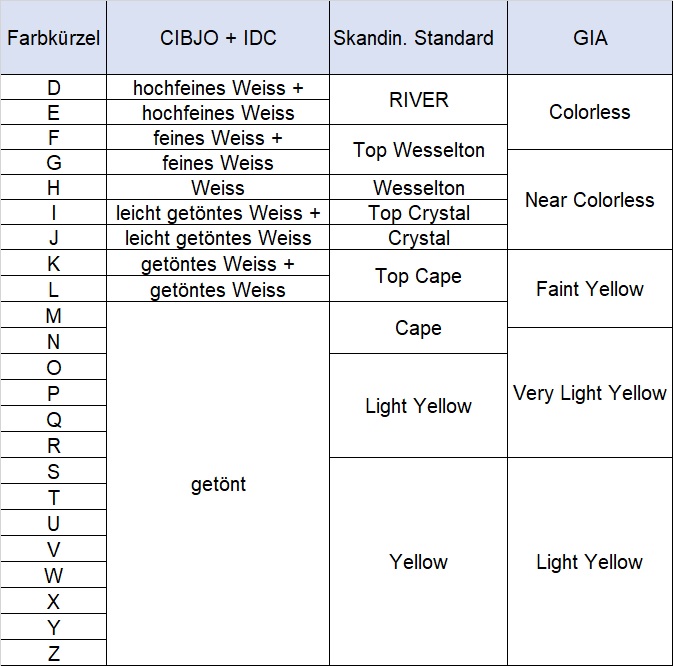Click the leicht getöntes Weiss cell

218,238
